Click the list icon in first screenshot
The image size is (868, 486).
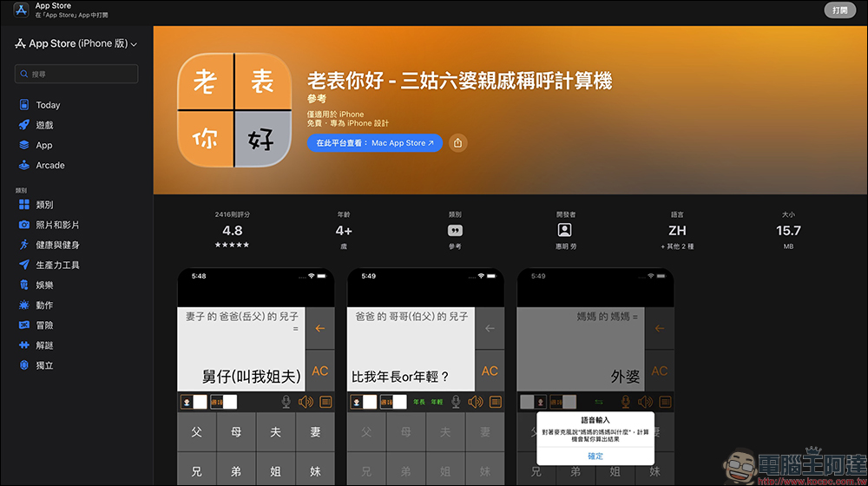point(326,402)
